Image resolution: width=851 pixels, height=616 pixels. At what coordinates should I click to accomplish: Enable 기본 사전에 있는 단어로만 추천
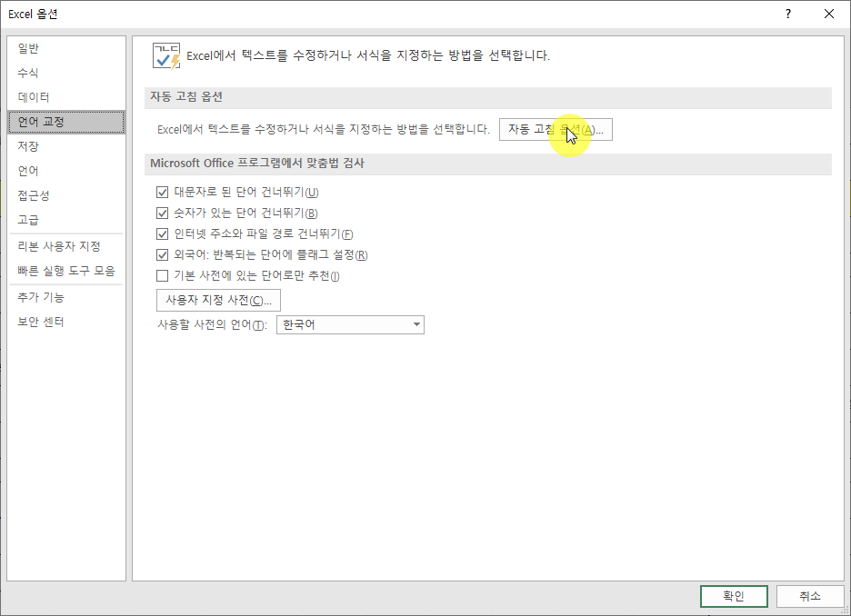click(x=162, y=276)
